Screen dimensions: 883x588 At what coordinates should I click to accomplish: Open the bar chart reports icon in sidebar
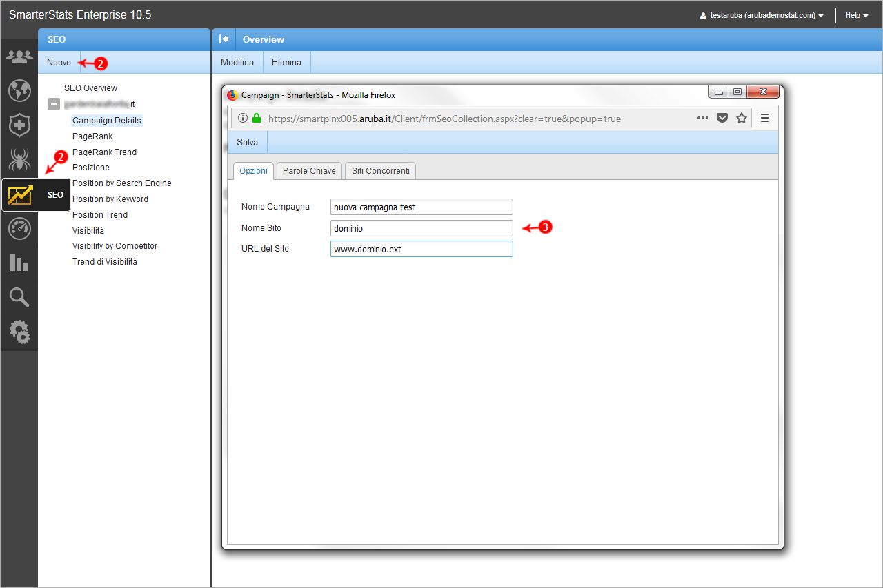tap(19, 263)
